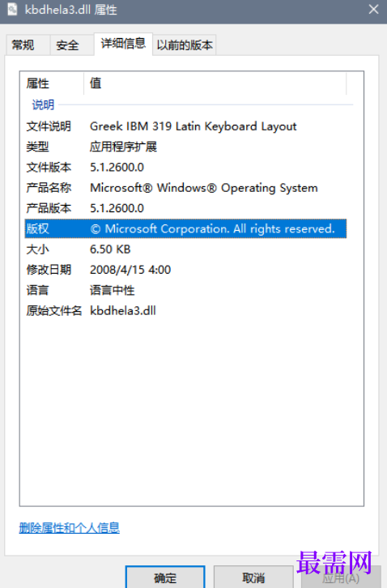Viewport: 387px width, 588px height.
Task: Click the 值 column header
Action: 96,83
